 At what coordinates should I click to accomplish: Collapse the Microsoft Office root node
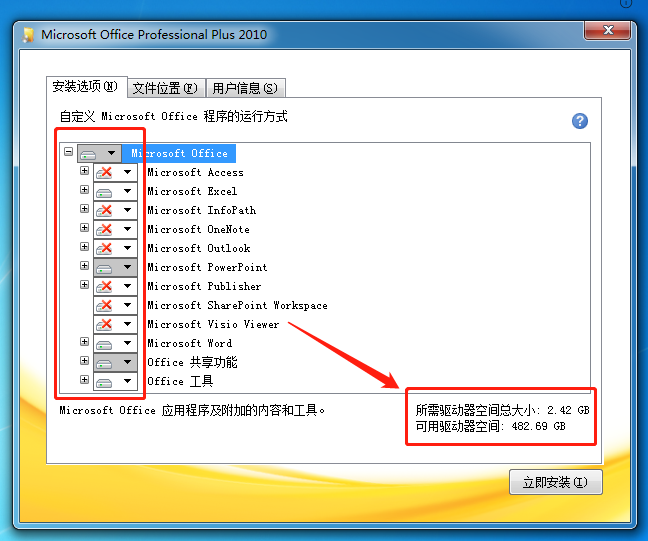point(69,152)
